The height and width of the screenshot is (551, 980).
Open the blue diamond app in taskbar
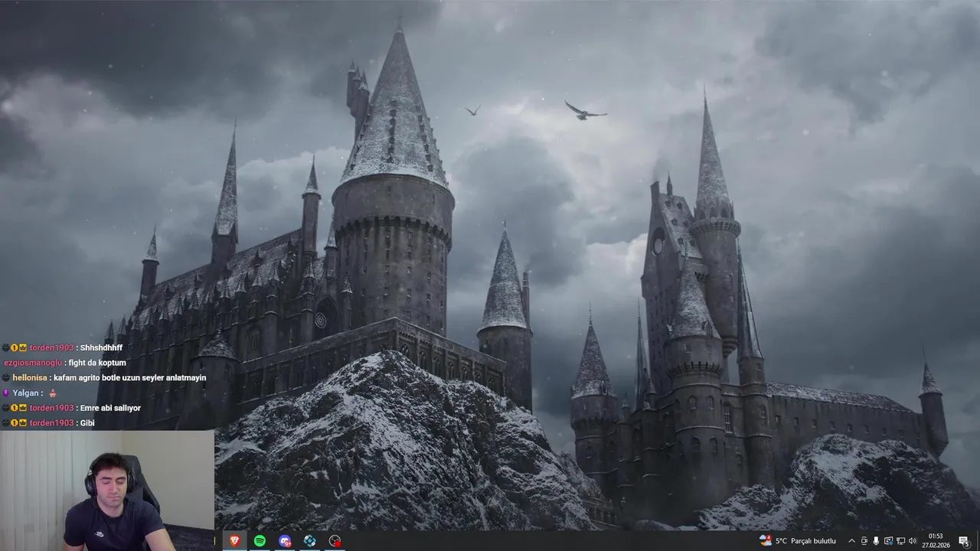(310, 540)
